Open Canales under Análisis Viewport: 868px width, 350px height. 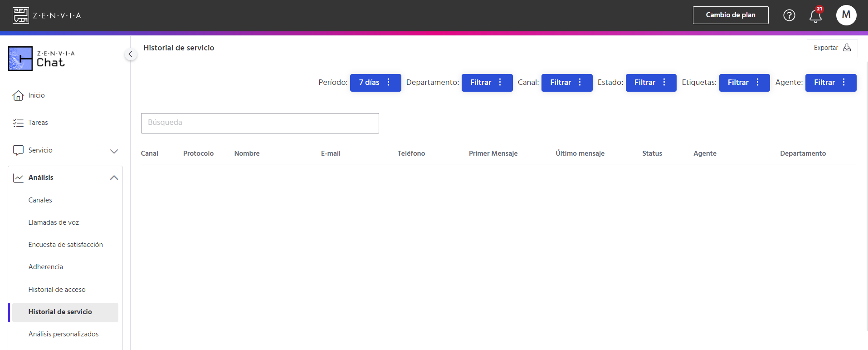(40, 200)
